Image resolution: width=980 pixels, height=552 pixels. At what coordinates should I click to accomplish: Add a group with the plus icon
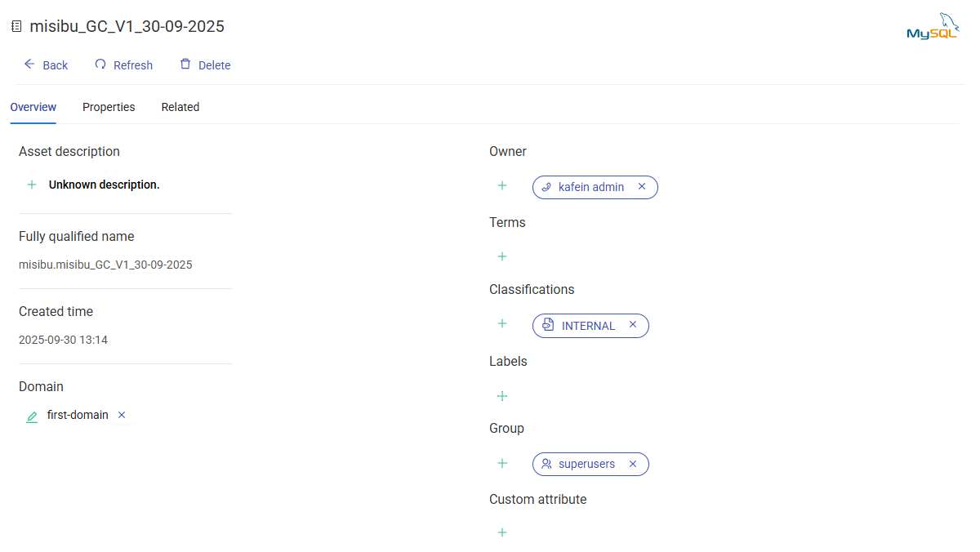pyautogui.click(x=502, y=463)
